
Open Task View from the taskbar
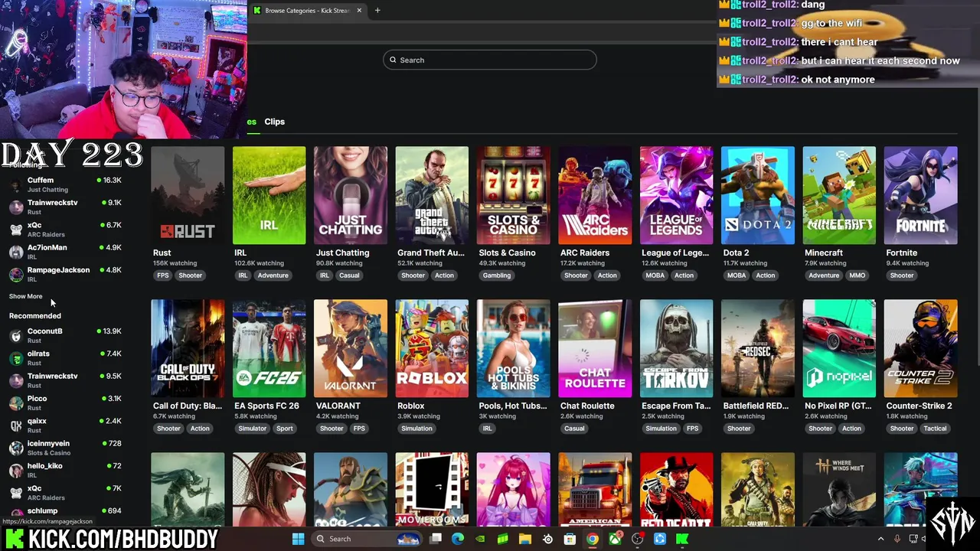click(x=436, y=539)
